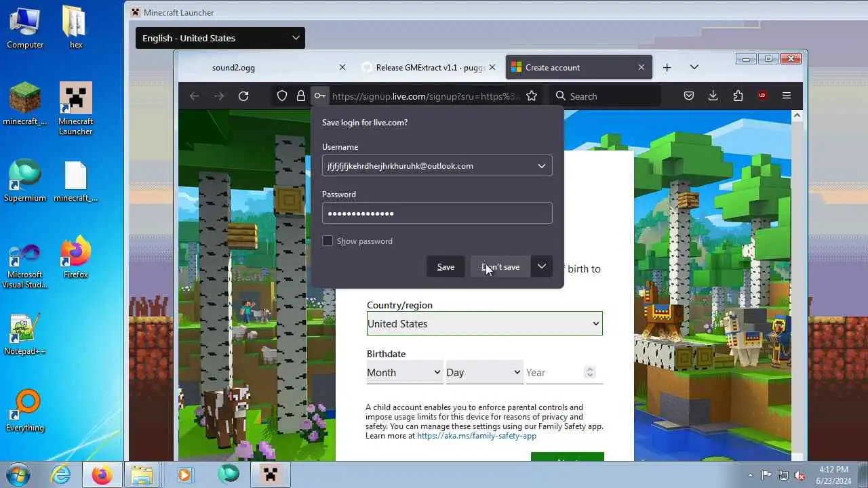Select the Everything desktop shortcut
This screenshot has width=868, height=488.
(x=25, y=411)
